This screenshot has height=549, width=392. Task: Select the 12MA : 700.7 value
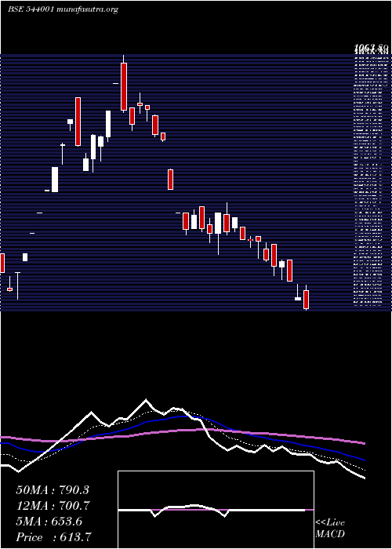53,506
